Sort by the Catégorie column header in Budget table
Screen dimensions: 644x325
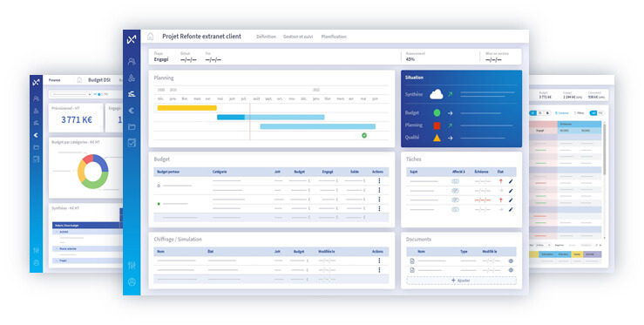point(220,172)
